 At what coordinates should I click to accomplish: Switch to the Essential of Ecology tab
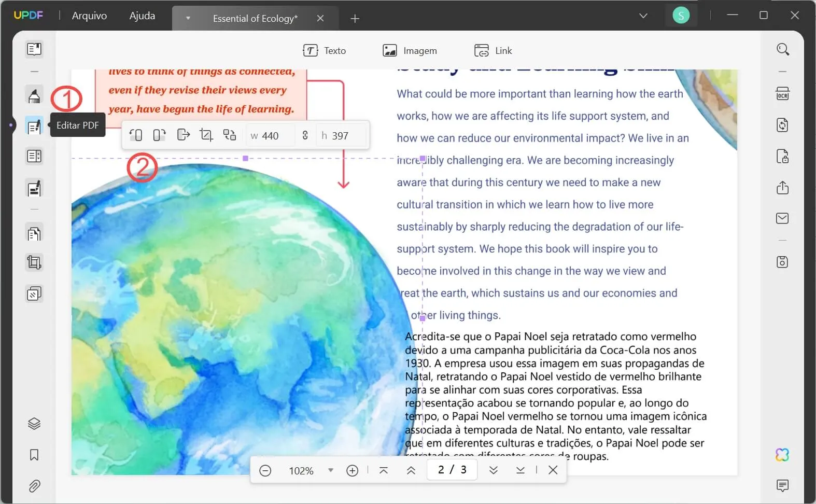click(x=255, y=19)
